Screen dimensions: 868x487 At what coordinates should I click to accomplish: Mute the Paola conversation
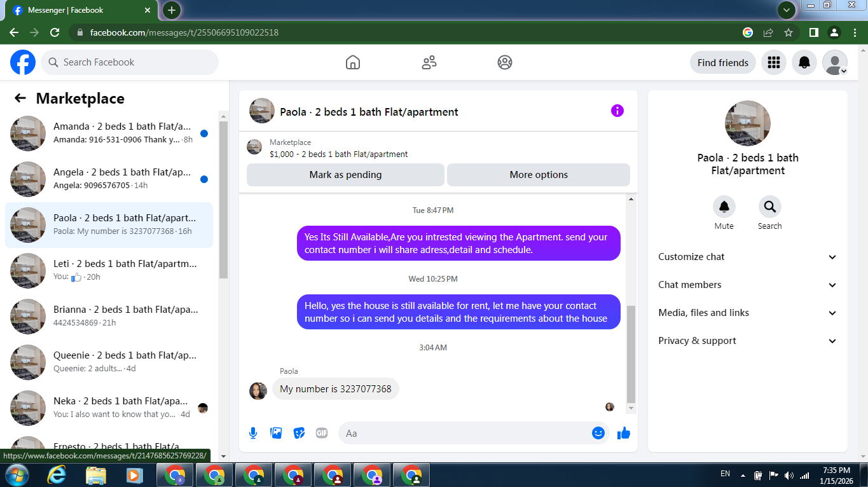(724, 207)
